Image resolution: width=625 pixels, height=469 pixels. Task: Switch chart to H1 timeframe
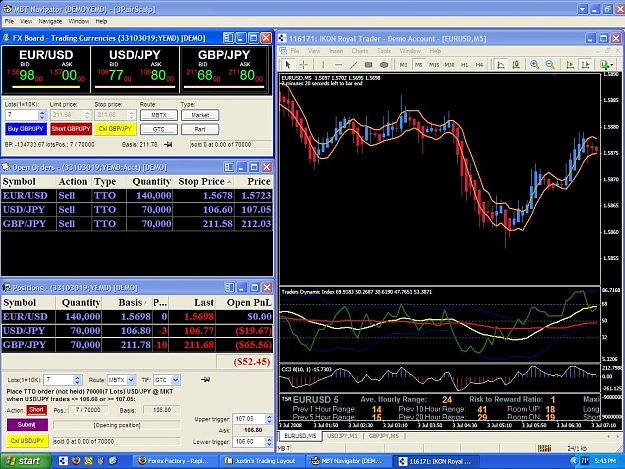[x=464, y=65]
